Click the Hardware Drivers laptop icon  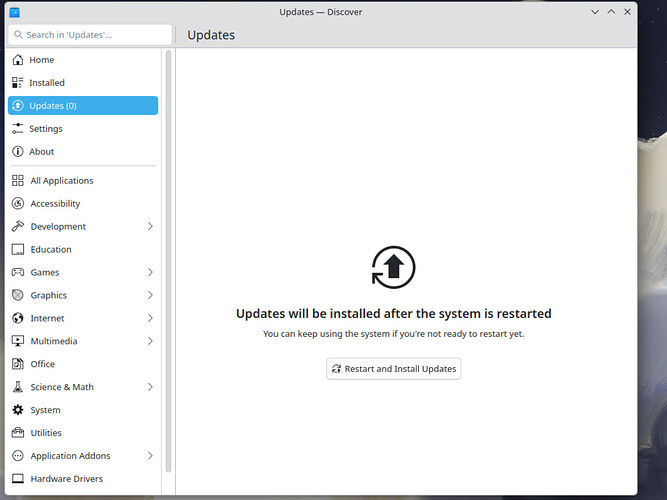coord(17,479)
